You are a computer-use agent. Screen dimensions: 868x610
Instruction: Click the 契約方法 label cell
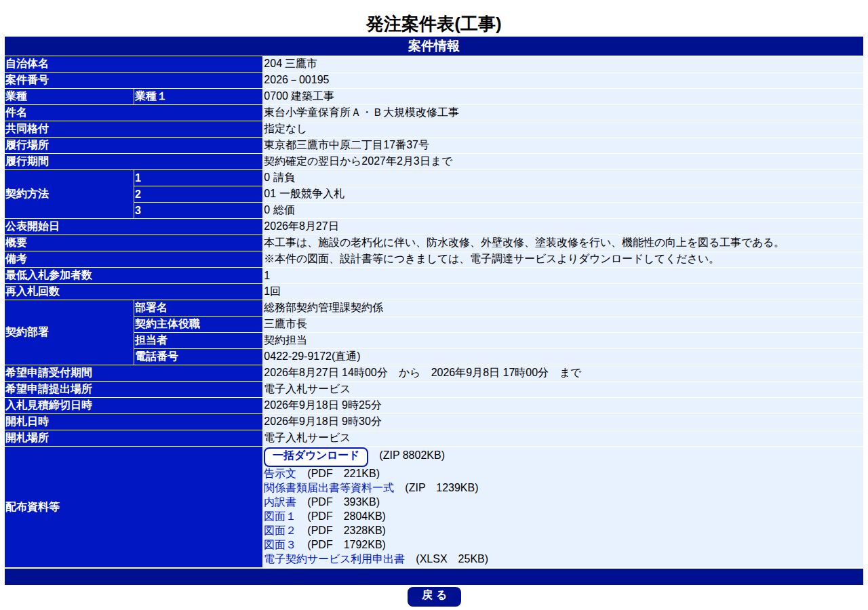pyautogui.click(x=69, y=194)
